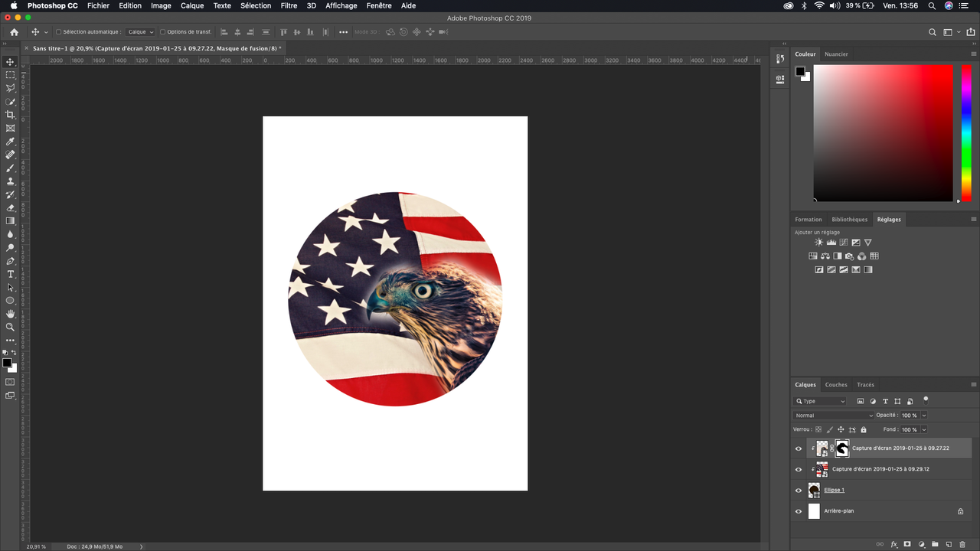Open the Move tool preset picker arrow

pos(47,32)
